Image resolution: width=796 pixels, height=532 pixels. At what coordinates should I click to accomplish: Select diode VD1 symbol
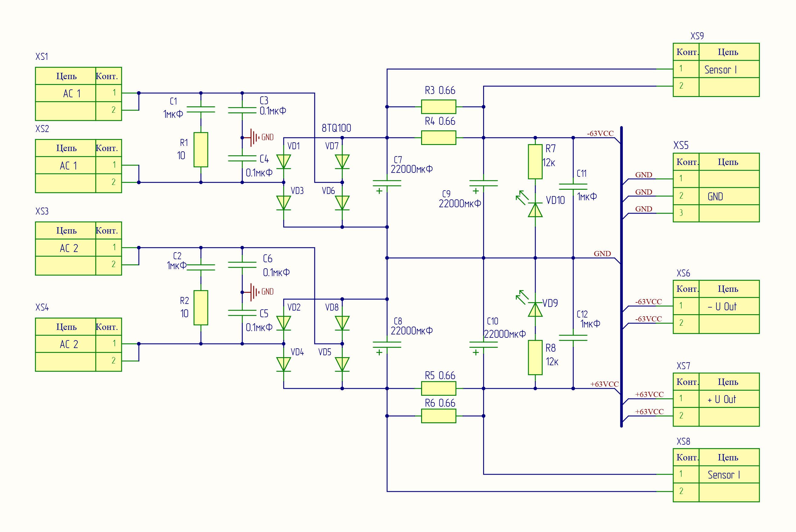click(x=284, y=162)
